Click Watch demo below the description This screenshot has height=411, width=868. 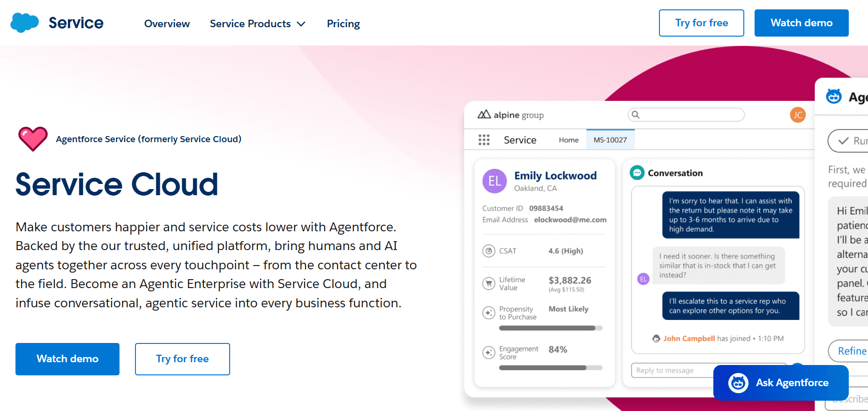point(67,359)
